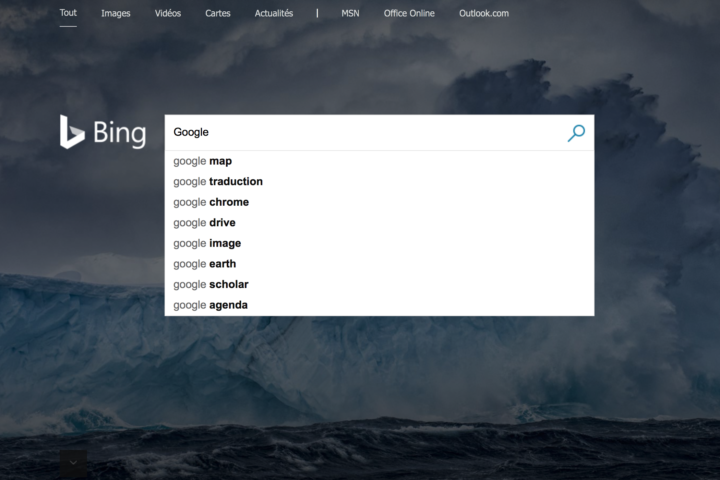Select the 'google image' suggestion
The height and width of the screenshot is (480, 720).
click(379, 243)
